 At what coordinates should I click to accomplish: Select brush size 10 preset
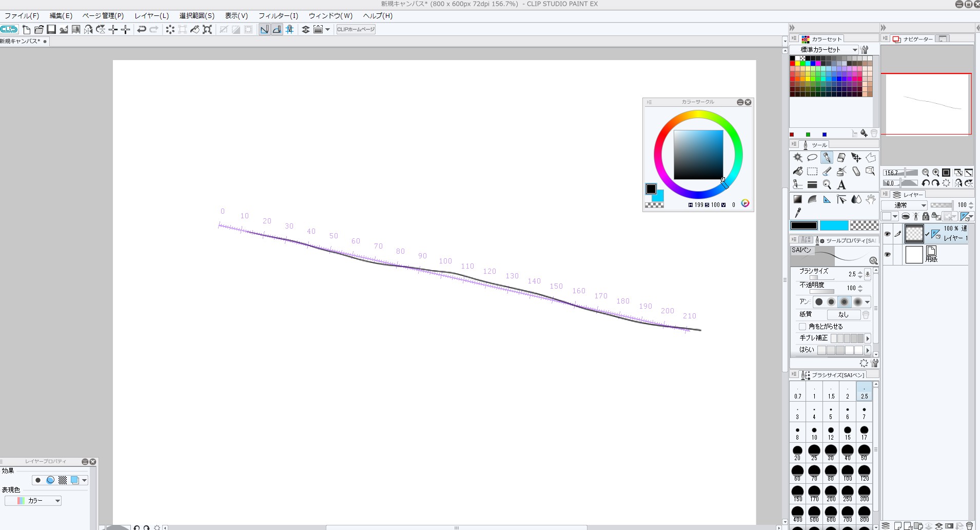pos(814,432)
